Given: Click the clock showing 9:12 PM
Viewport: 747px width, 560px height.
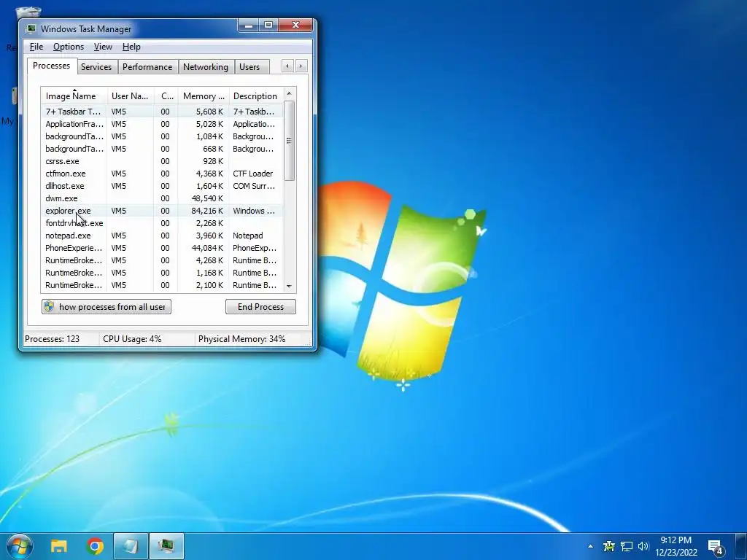Looking at the screenshot, I should [676, 540].
